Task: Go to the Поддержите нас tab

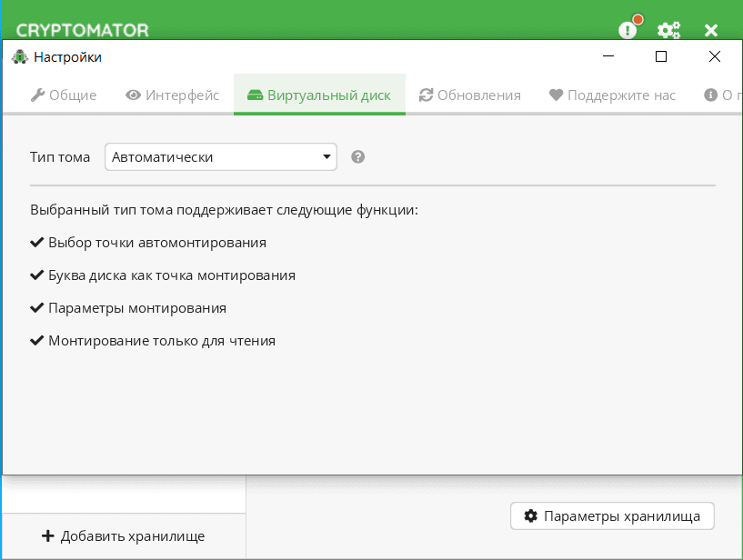Action: click(612, 95)
